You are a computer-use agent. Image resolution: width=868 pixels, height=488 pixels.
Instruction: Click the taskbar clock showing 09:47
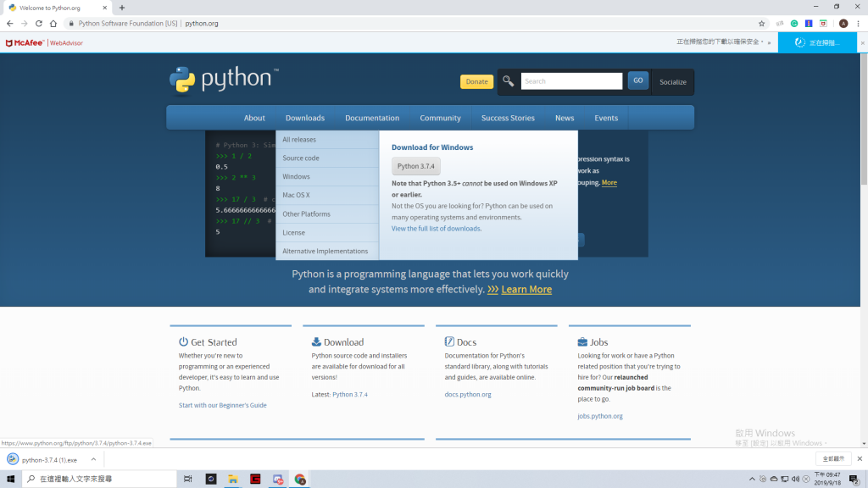[827, 479]
